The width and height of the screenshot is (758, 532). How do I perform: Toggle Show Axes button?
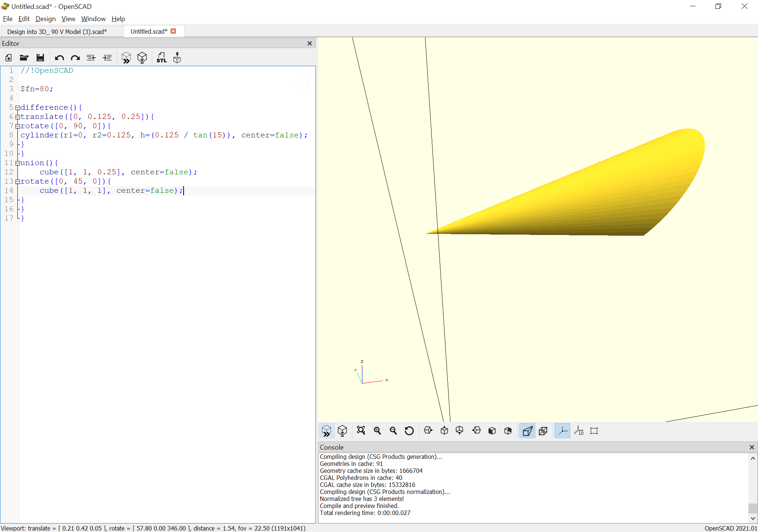pos(562,430)
